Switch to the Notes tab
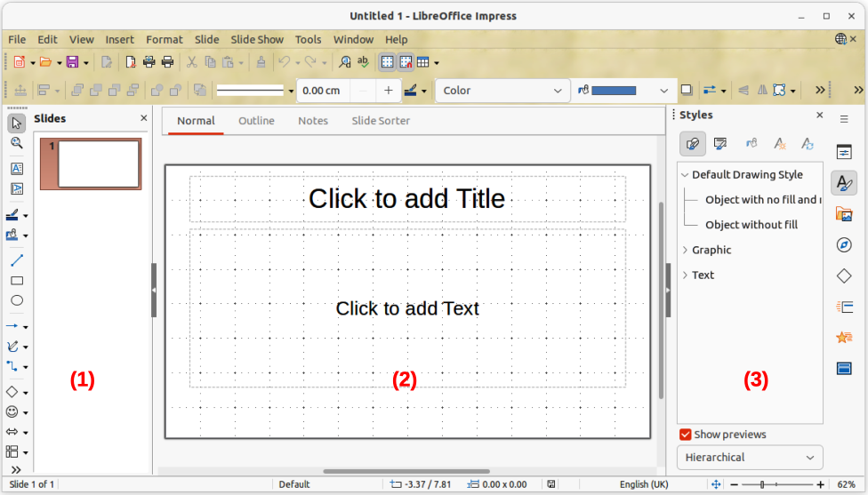868x495 pixels. pos(313,121)
